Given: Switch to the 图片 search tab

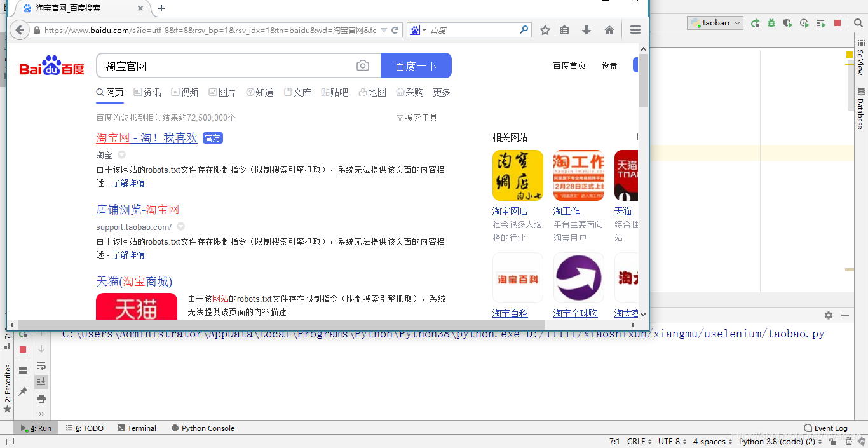Looking at the screenshot, I should 222,92.
